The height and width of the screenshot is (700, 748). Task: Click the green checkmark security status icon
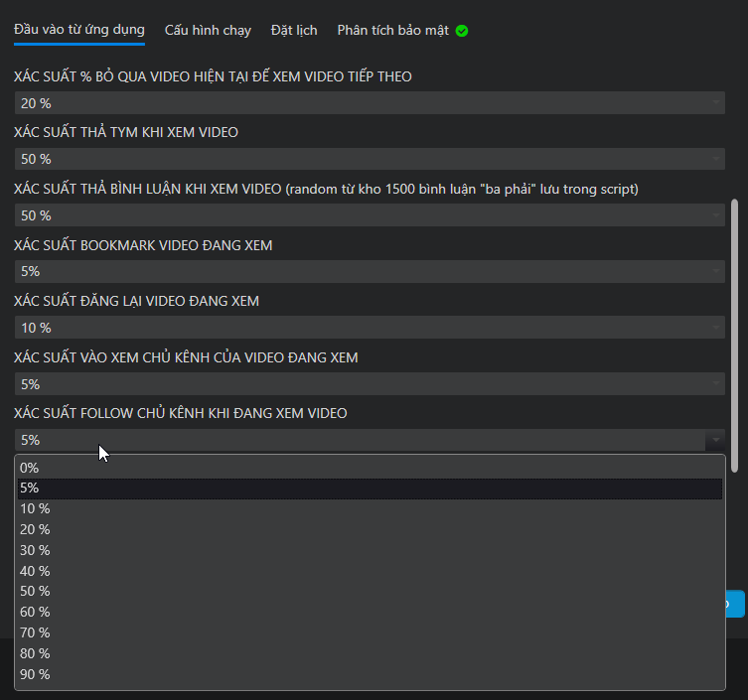coord(462,31)
